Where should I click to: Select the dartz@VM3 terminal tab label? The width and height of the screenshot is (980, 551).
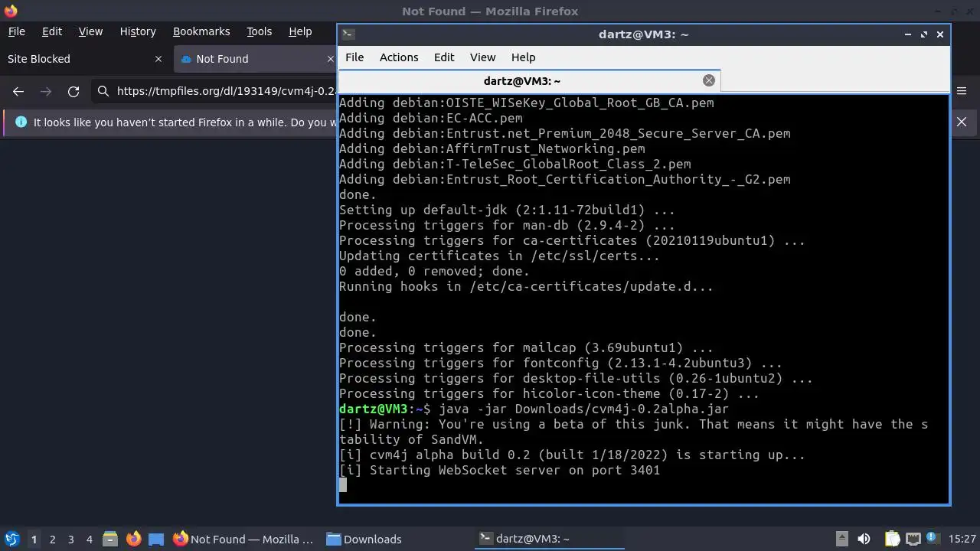[x=522, y=80]
